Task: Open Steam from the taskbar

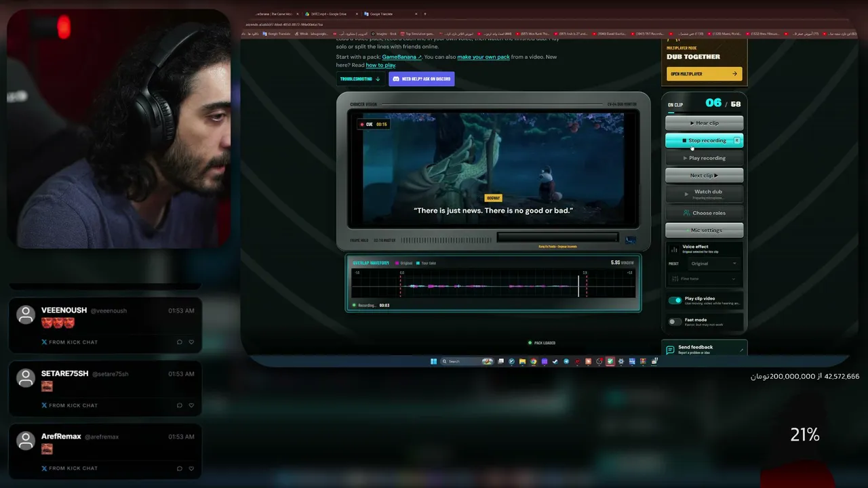Action: pyautogui.click(x=555, y=361)
